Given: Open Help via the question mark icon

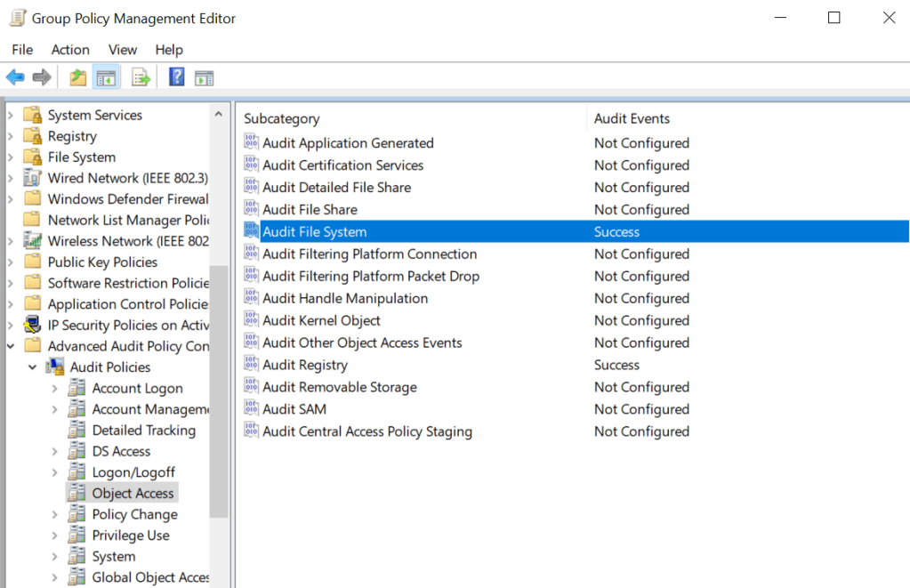Looking at the screenshot, I should click(176, 78).
